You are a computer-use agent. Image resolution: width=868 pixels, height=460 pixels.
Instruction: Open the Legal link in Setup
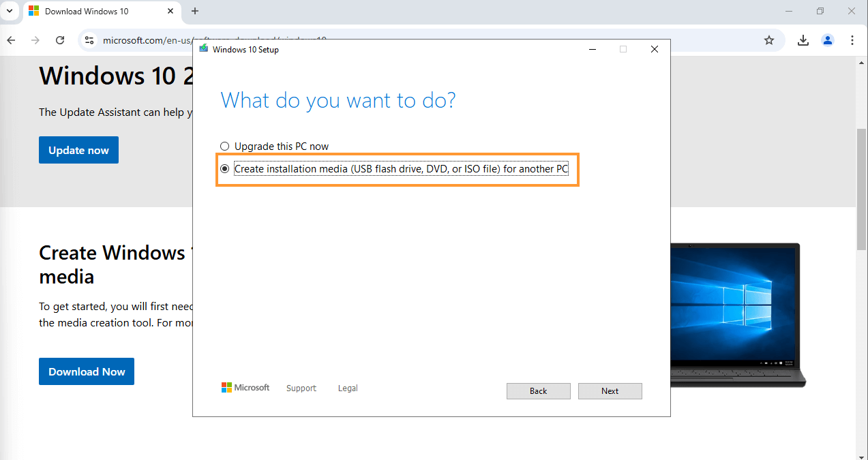tap(348, 388)
